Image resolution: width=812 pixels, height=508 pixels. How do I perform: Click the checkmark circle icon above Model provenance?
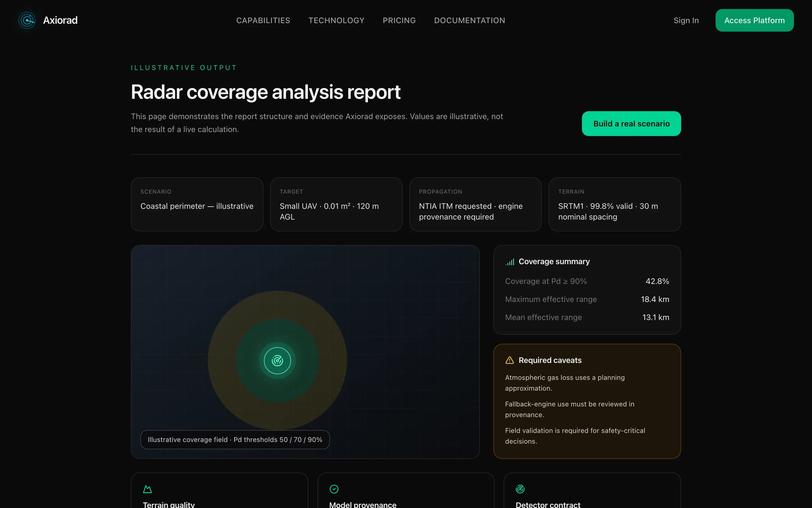[334, 489]
